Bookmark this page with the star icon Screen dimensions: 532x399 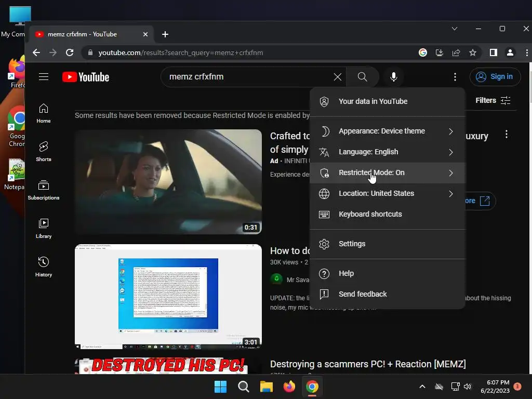tap(473, 52)
